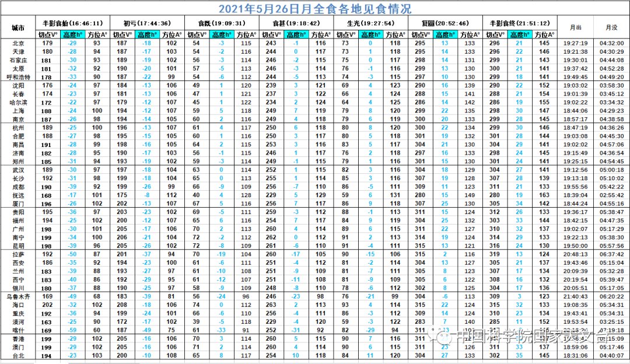Select the 城市 column header
Image resolution: width=630 pixels, height=364 pixels.
(18, 27)
